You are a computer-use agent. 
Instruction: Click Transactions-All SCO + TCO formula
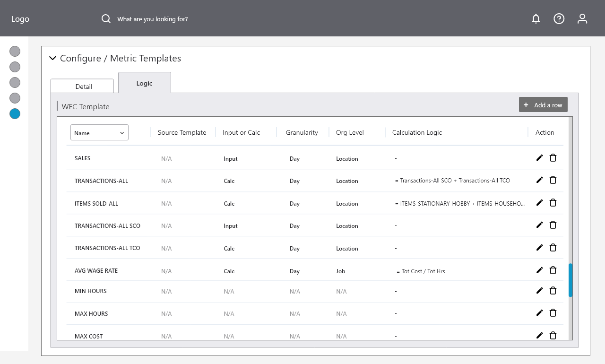(x=452, y=181)
